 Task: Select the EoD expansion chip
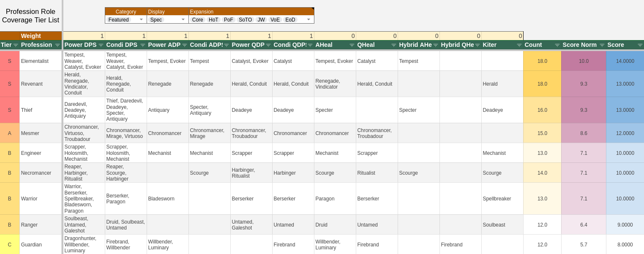click(290, 20)
